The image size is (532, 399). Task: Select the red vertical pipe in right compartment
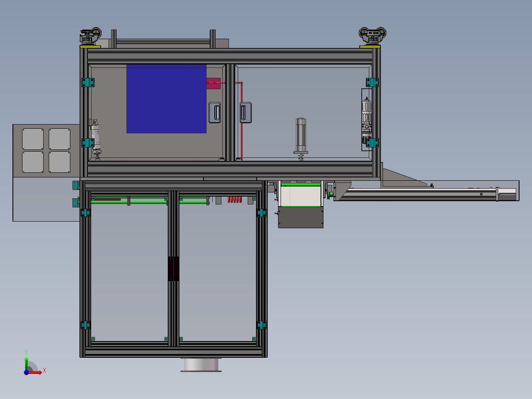(241, 121)
